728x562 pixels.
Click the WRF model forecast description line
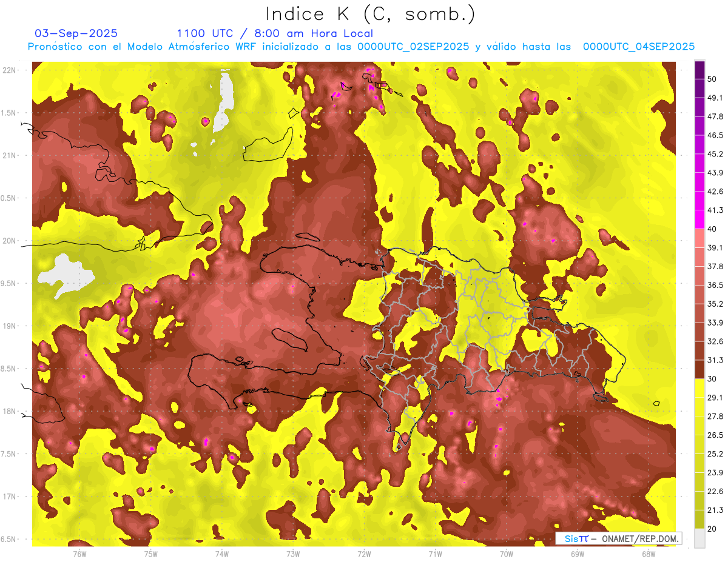(x=361, y=47)
